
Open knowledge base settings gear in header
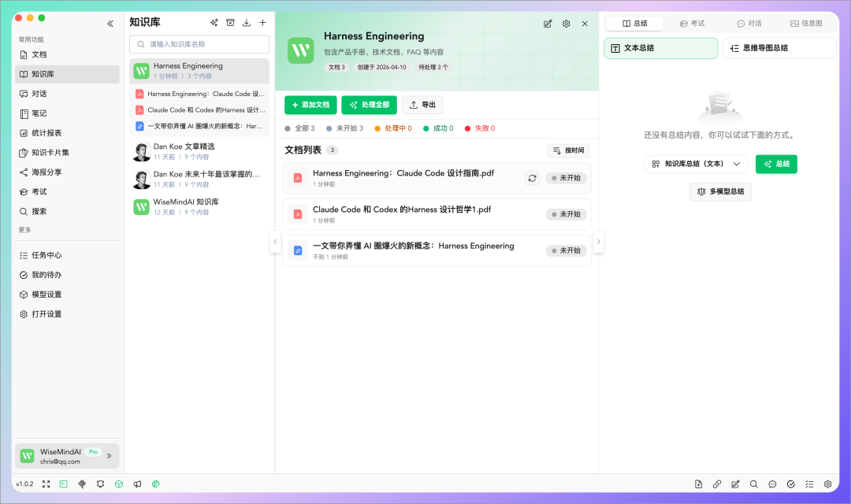click(566, 24)
